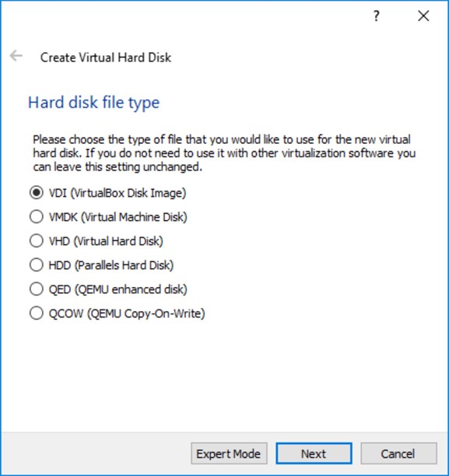This screenshot has width=449, height=476.
Task: Click the 'VirtualBox Disk Image' label text
Action: [128, 193]
